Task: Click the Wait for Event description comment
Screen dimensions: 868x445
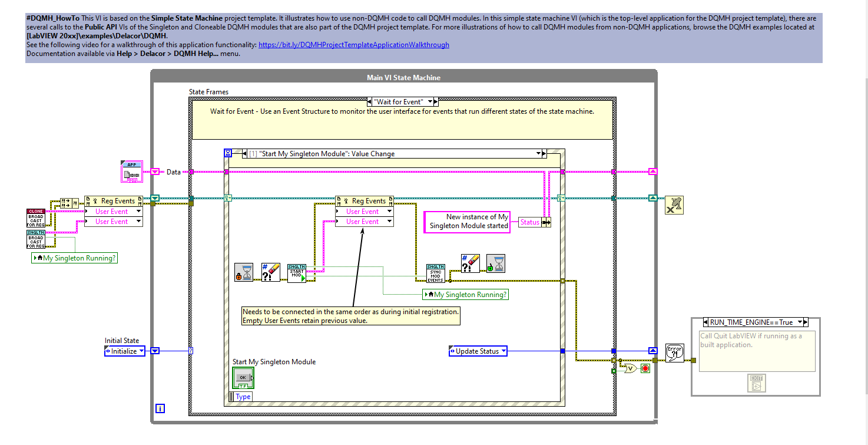Action: [402, 119]
